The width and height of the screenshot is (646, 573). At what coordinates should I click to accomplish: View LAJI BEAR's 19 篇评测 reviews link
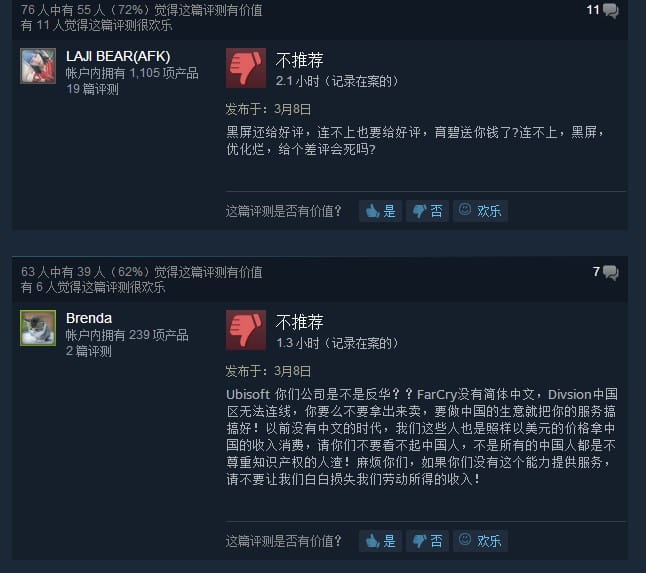tap(92, 89)
